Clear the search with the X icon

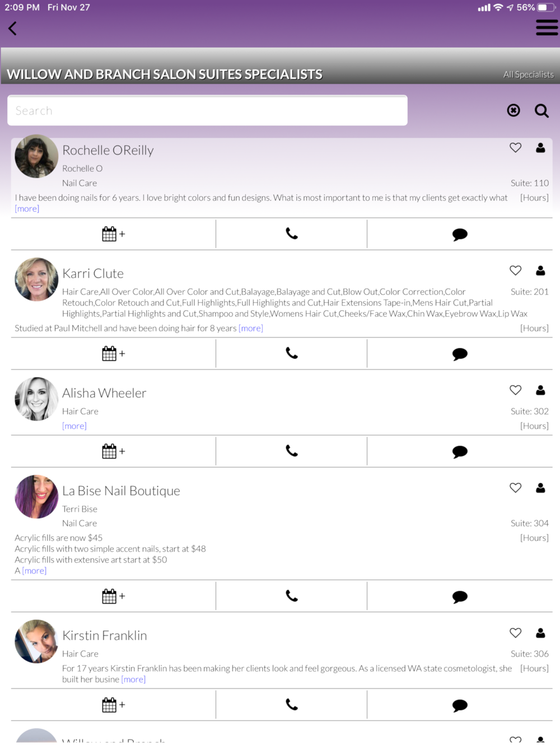[514, 110]
